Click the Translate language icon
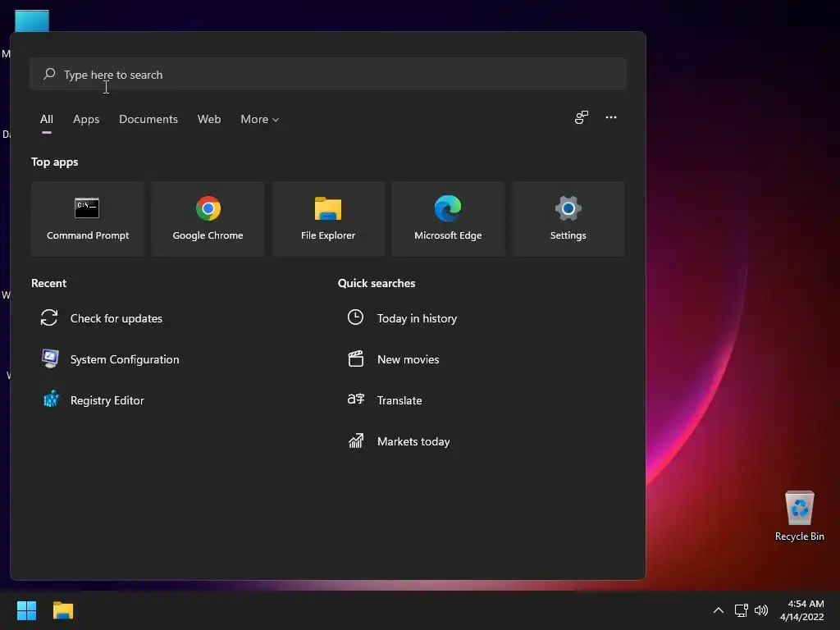This screenshot has height=630, width=840. tap(356, 399)
